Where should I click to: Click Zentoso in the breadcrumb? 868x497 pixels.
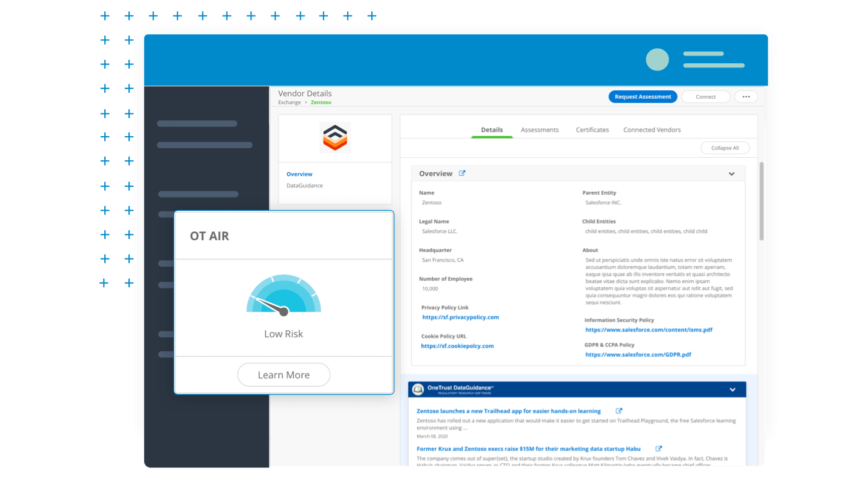(x=321, y=102)
